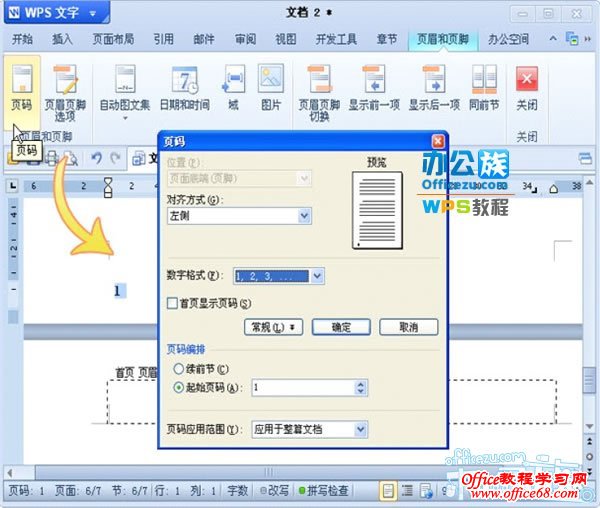Open the 开发工具 tab
This screenshot has height=508, width=600.
click(336, 39)
